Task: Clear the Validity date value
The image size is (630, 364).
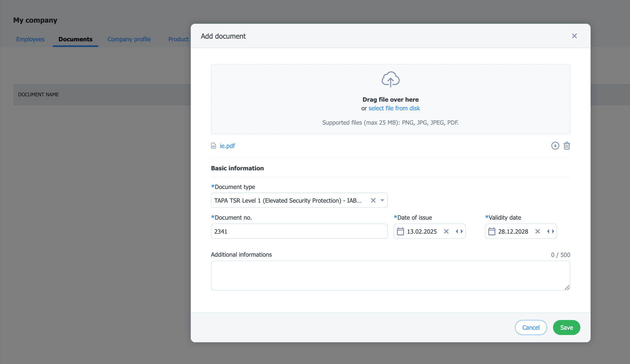Action: [x=538, y=231]
